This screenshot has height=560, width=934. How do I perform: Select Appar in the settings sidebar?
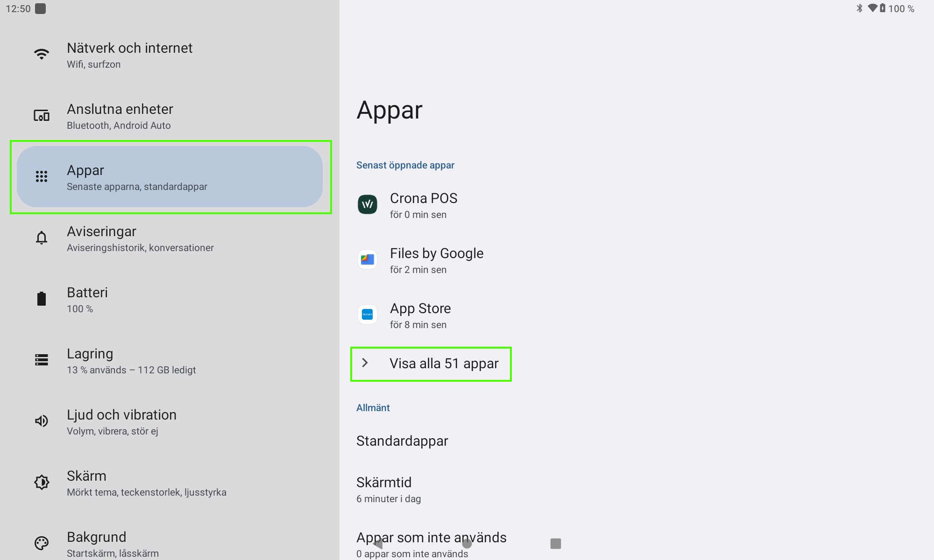tap(170, 177)
